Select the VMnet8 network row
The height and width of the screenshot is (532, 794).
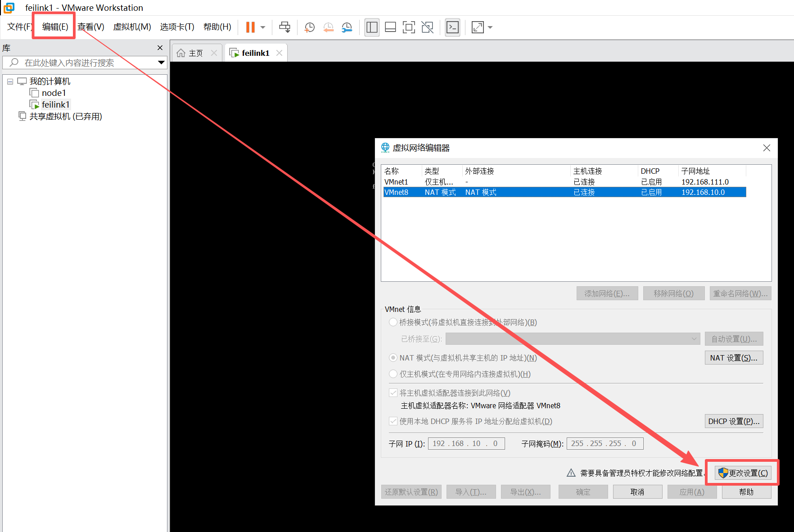click(564, 192)
